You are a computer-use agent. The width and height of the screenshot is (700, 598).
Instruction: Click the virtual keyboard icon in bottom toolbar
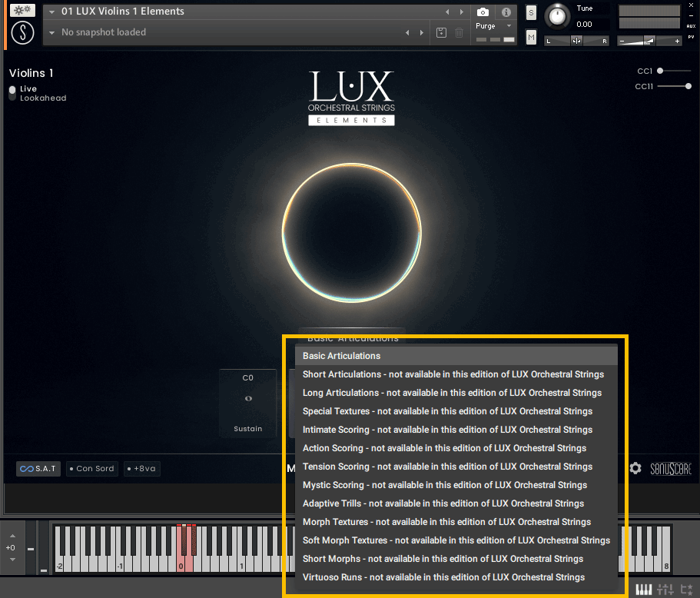[644, 590]
